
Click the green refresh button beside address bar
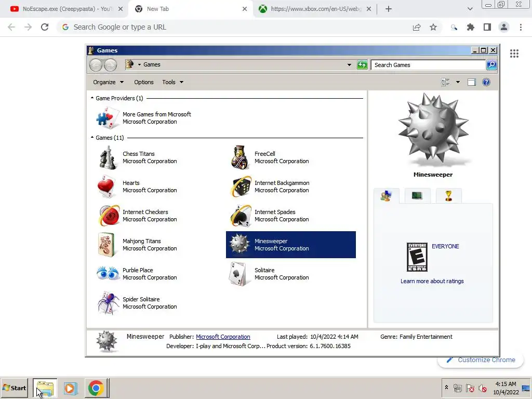362,65
